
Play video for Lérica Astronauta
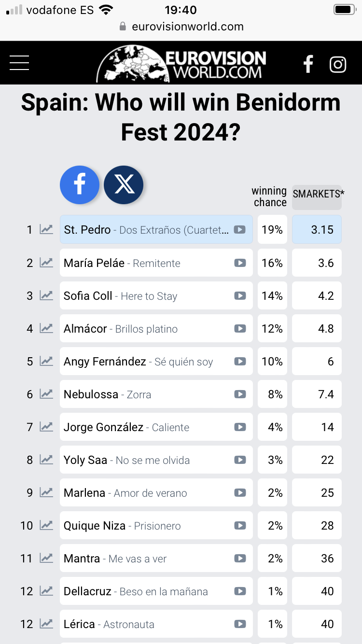click(240, 624)
